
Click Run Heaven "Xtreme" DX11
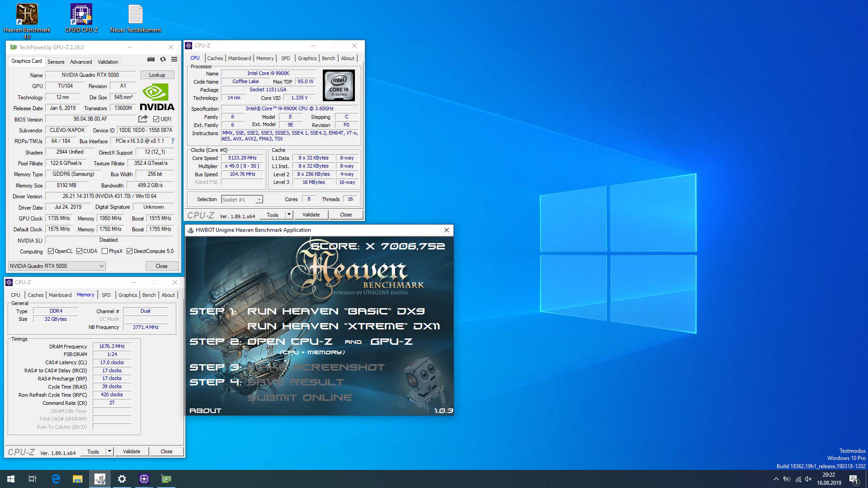pos(344,326)
